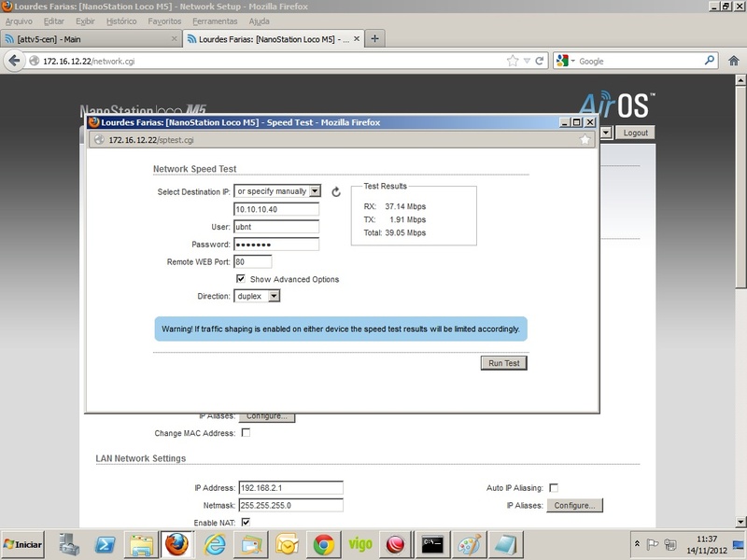Toggle Show Advanced Options checkbox

[x=241, y=278]
